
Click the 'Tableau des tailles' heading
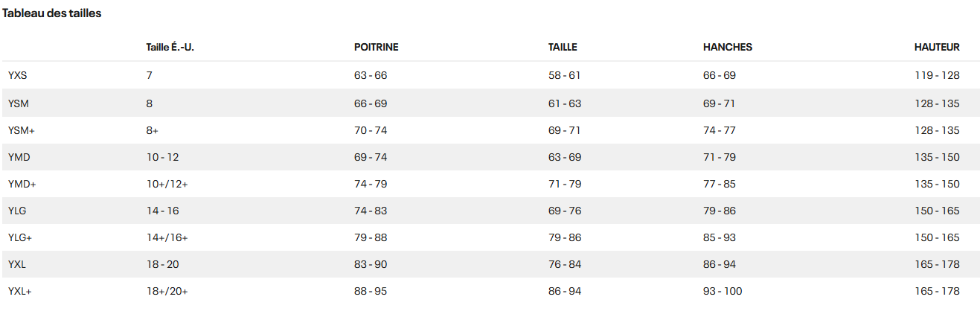coord(52,13)
